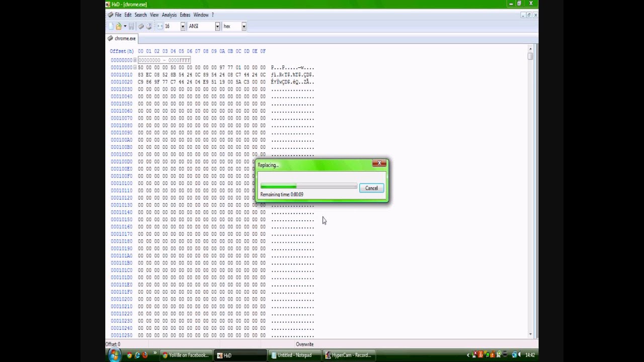Click the collapsed range 00000000 - 0000FFFF box
Image resolution: width=644 pixels, height=362 pixels.
[x=164, y=60]
